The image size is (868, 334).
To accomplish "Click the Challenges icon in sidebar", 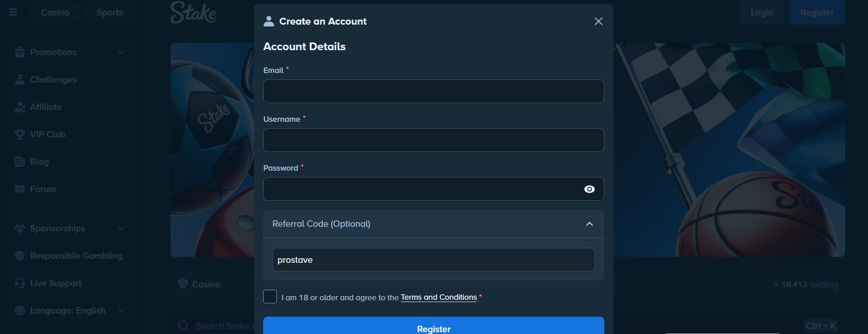I will 20,79.
